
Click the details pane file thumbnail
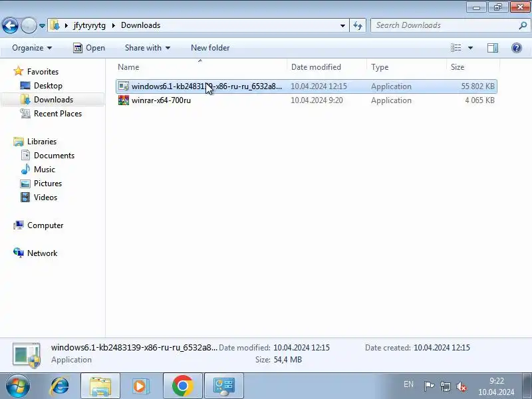click(x=27, y=355)
